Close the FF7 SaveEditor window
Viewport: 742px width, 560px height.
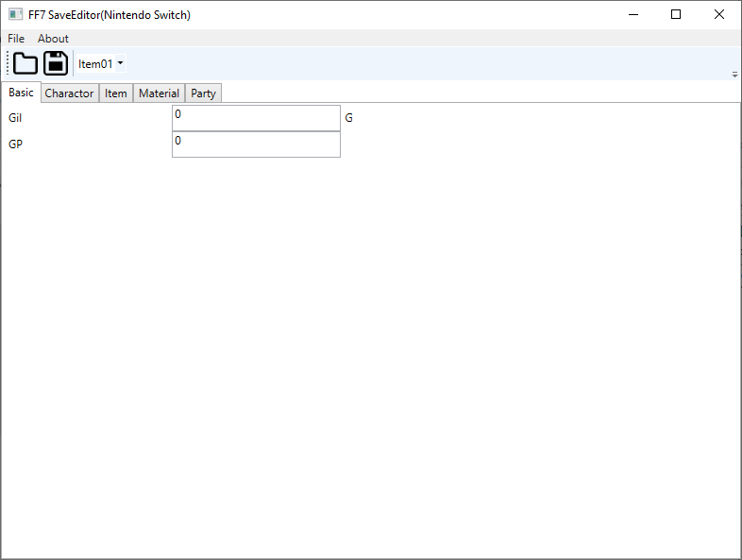click(x=719, y=14)
